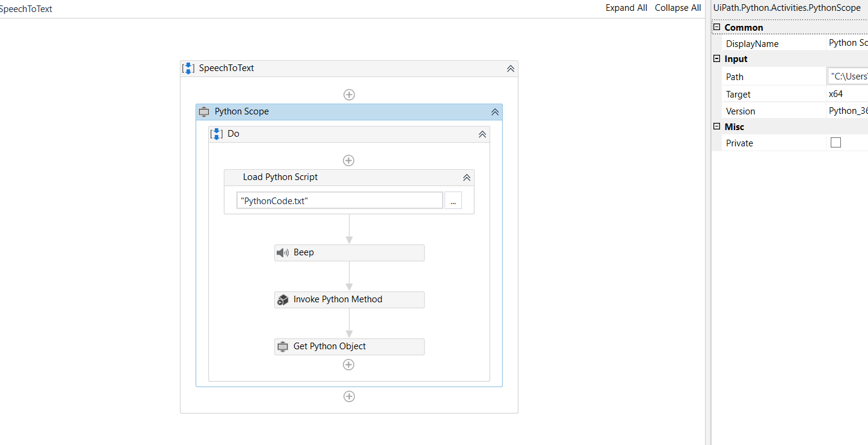Click the SpeechToText sequence icon

[188, 68]
